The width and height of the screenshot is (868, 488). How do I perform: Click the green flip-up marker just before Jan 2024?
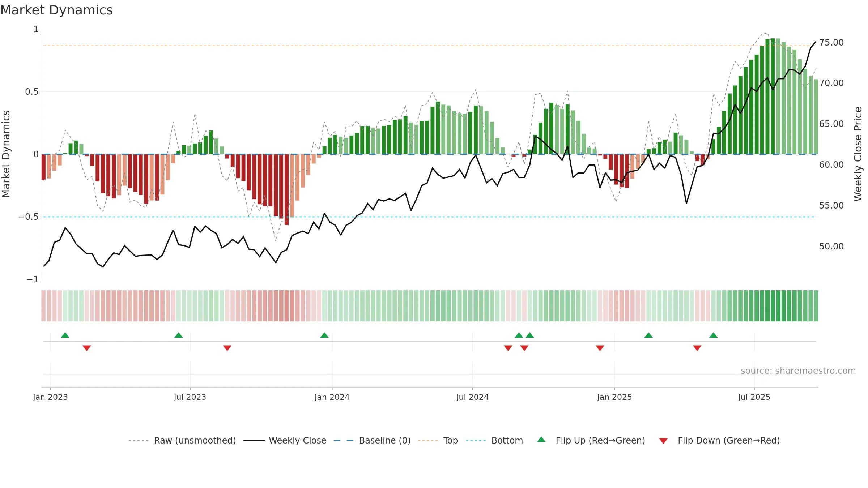tap(324, 335)
